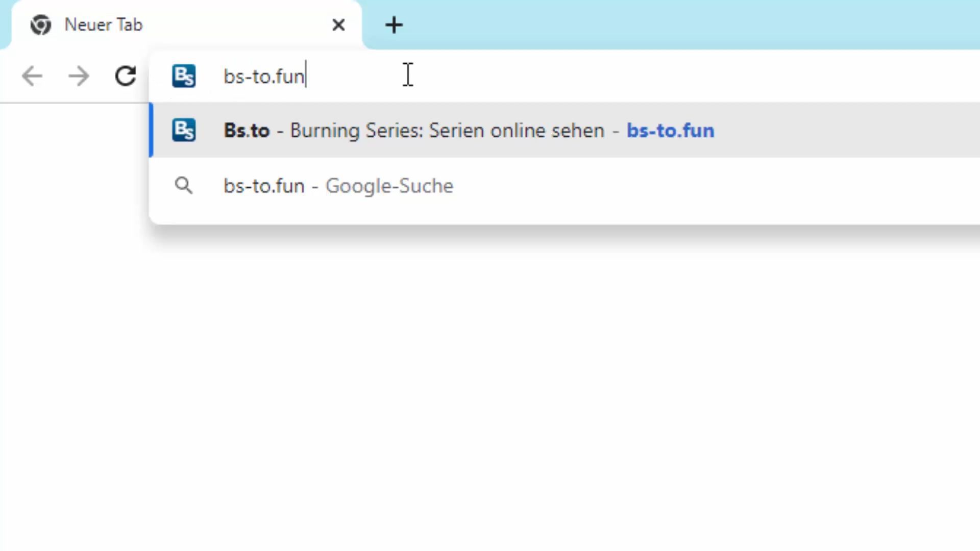Click the address bar containing bs-to.fun

tap(565, 77)
